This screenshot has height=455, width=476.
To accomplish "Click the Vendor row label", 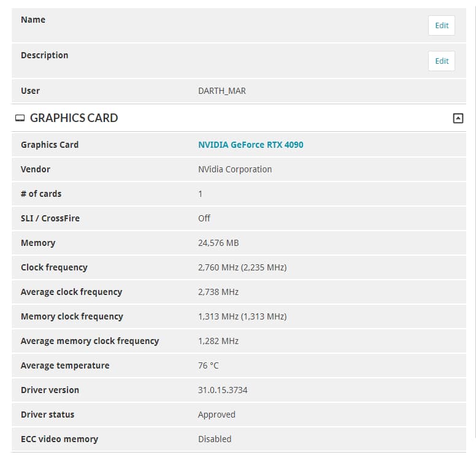I will tap(35, 169).
